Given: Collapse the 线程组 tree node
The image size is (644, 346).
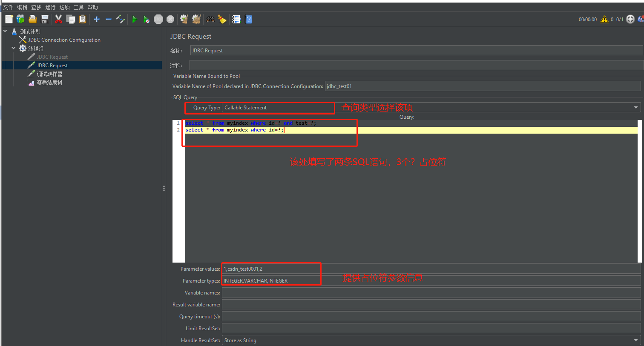Looking at the screenshot, I should pyautogui.click(x=13, y=48).
